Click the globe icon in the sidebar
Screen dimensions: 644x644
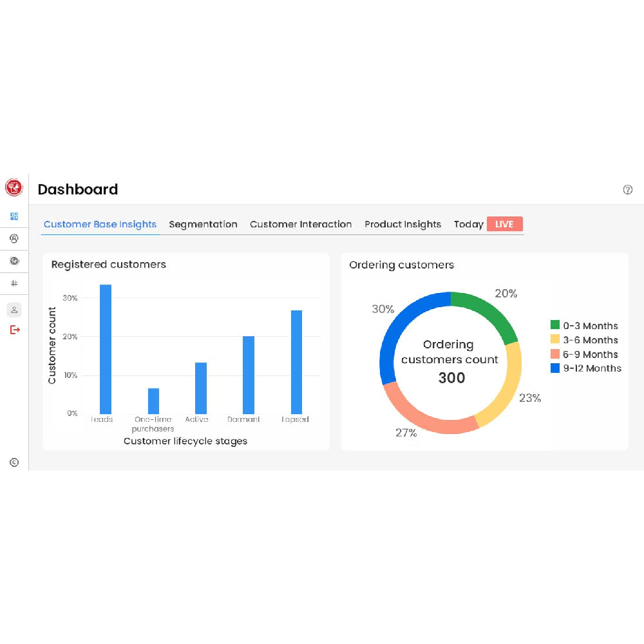tap(14, 261)
